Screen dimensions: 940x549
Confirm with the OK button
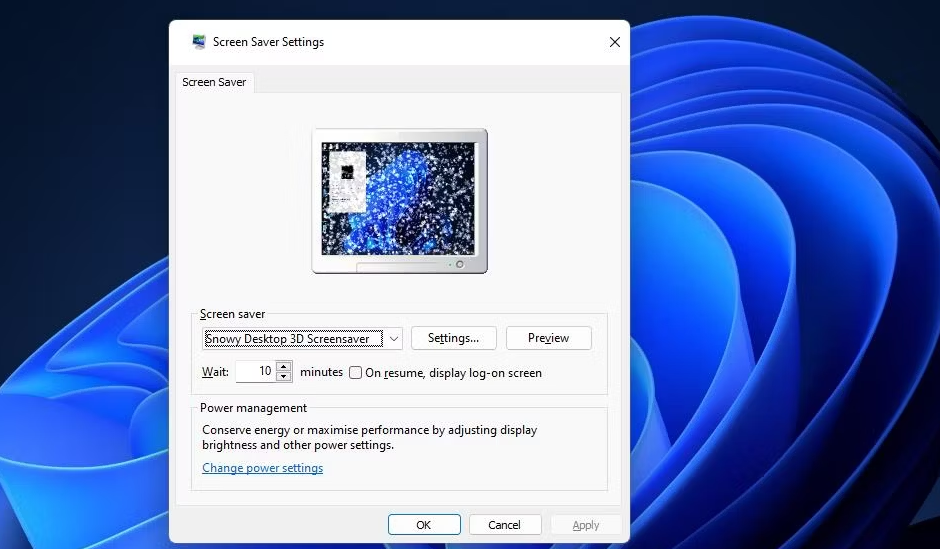tap(424, 525)
